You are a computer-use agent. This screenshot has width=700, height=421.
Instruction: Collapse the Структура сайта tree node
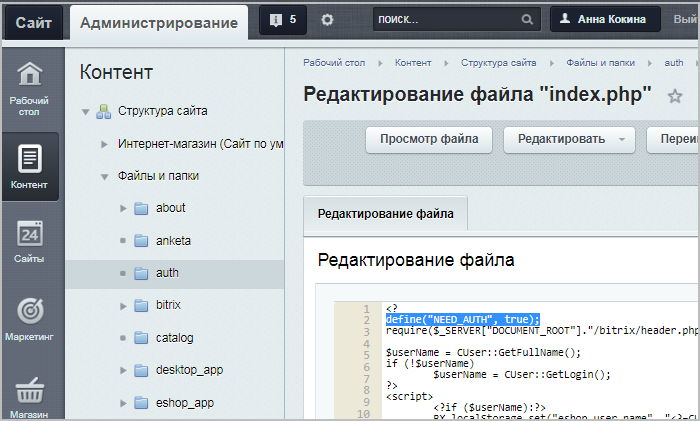click(85, 112)
